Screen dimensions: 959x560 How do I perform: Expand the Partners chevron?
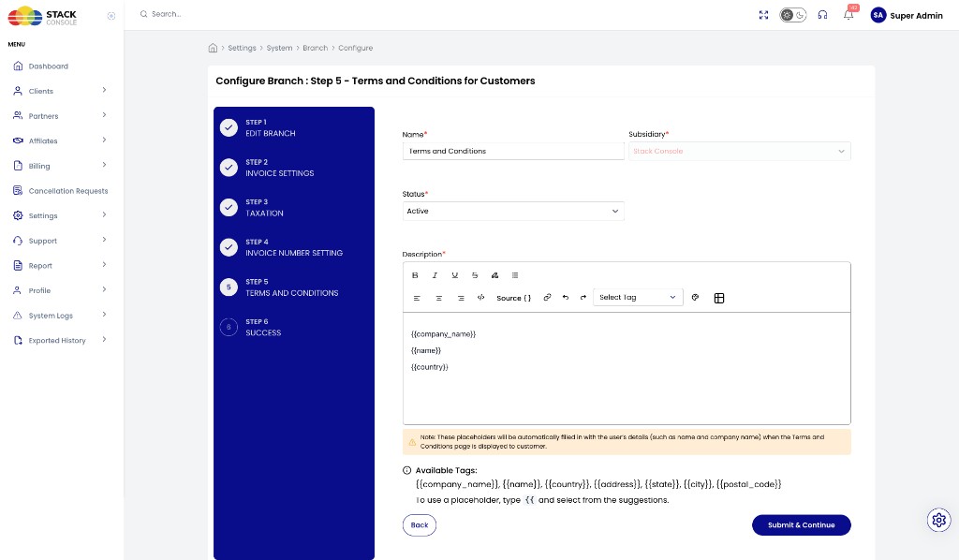[x=104, y=115]
